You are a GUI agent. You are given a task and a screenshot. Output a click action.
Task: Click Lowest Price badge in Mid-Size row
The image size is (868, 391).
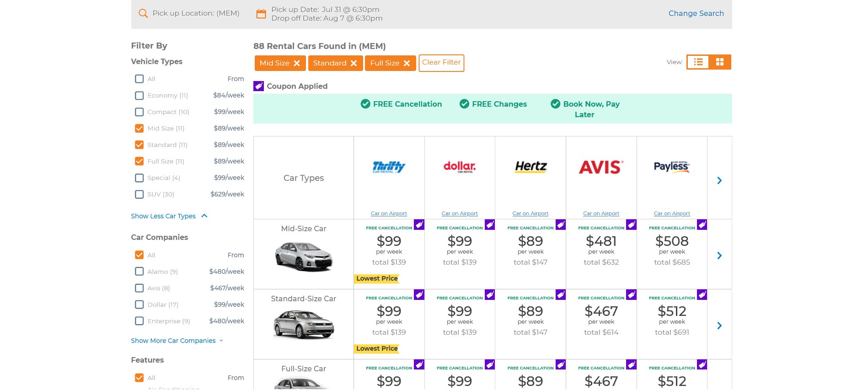(x=377, y=278)
